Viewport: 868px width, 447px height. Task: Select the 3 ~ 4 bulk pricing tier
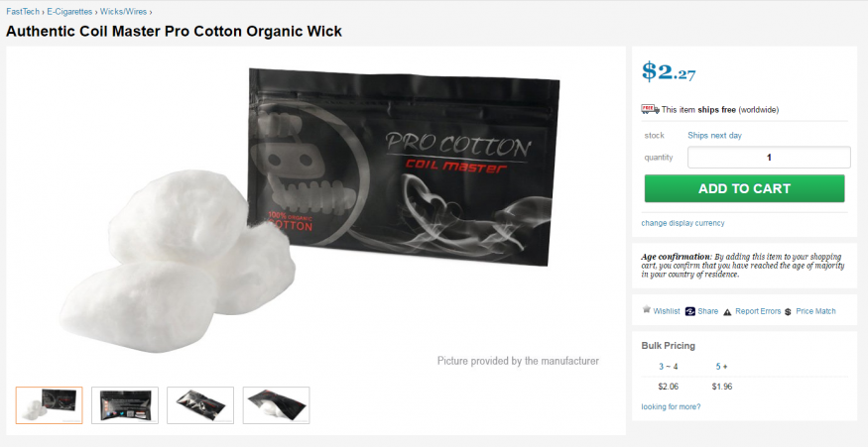669,367
